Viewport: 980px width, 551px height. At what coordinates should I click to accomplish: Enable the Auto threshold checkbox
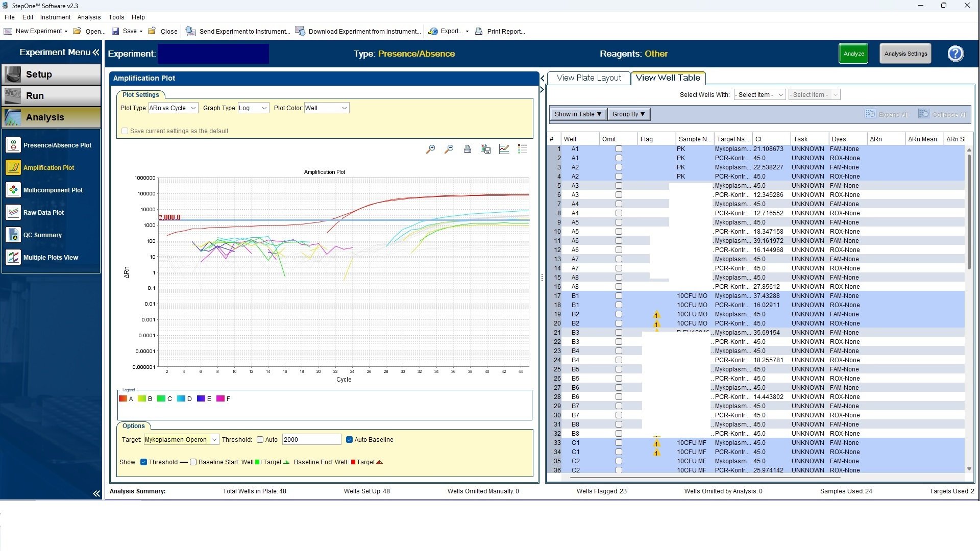[260, 440]
